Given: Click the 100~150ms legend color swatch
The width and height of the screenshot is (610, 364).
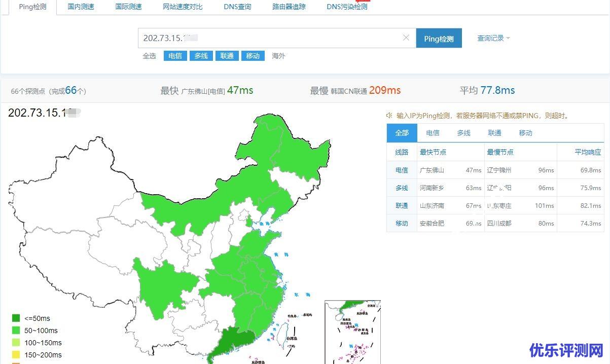Looking at the screenshot, I should pos(16,343).
